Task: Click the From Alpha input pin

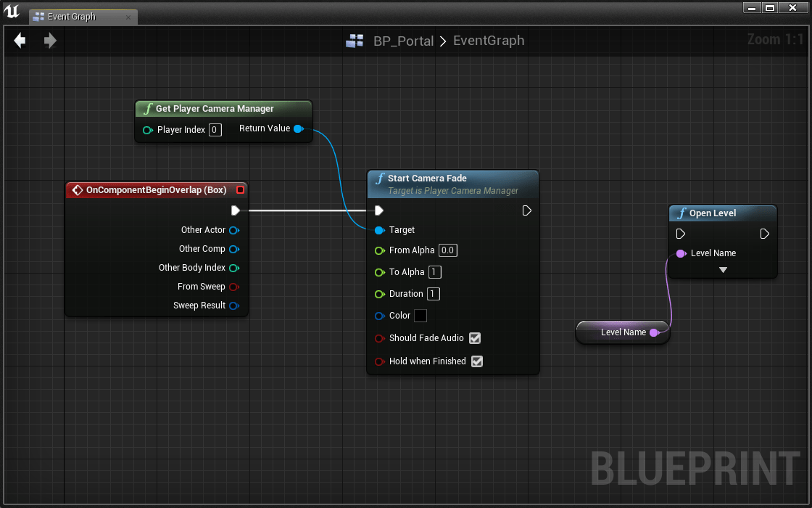Action: [380, 251]
